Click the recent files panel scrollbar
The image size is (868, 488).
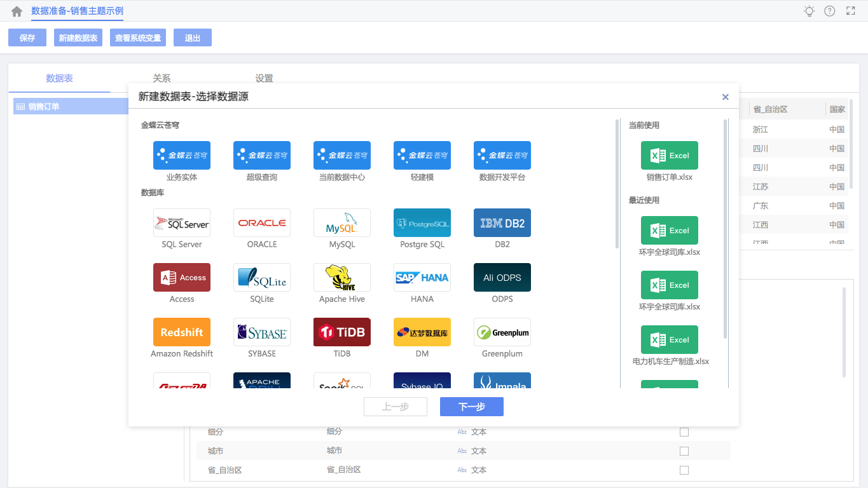click(x=726, y=229)
